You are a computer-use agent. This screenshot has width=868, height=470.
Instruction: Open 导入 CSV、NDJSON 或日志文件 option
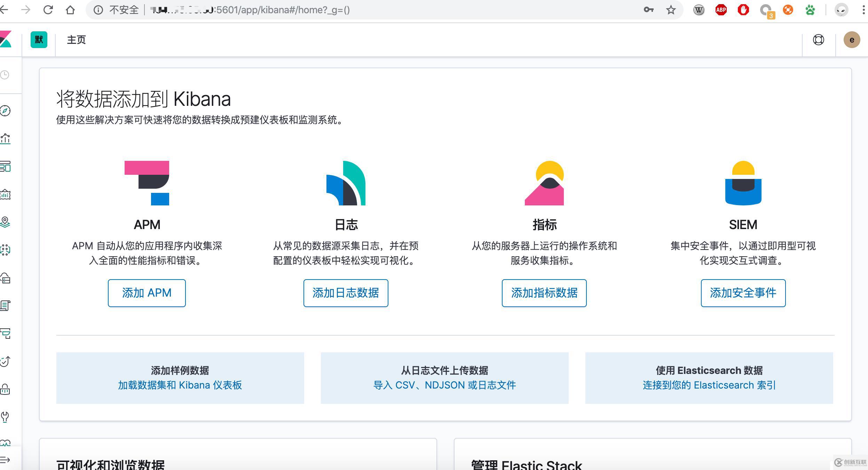tap(445, 385)
